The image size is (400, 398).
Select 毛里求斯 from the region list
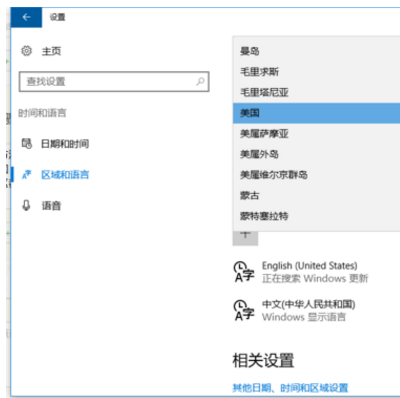pyautogui.click(x=316, y=72)
